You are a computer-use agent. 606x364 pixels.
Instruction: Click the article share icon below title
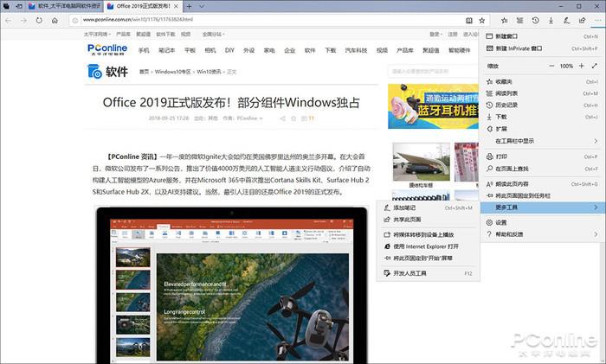(282, 118)
